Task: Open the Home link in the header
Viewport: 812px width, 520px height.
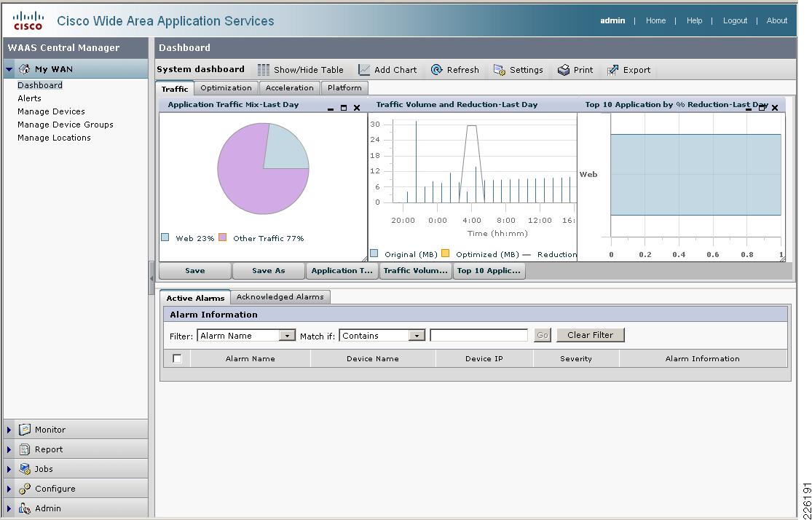Action: (x=655, y=20)
